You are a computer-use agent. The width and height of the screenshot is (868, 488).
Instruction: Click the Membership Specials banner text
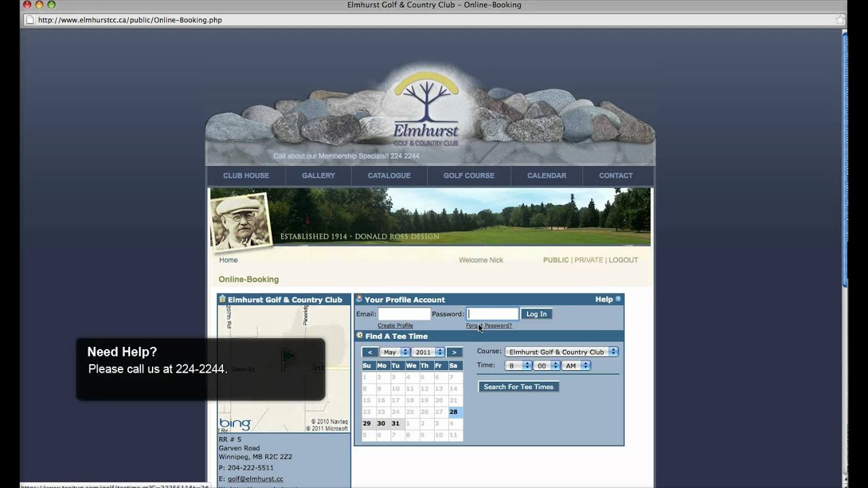tap(346, 156)
